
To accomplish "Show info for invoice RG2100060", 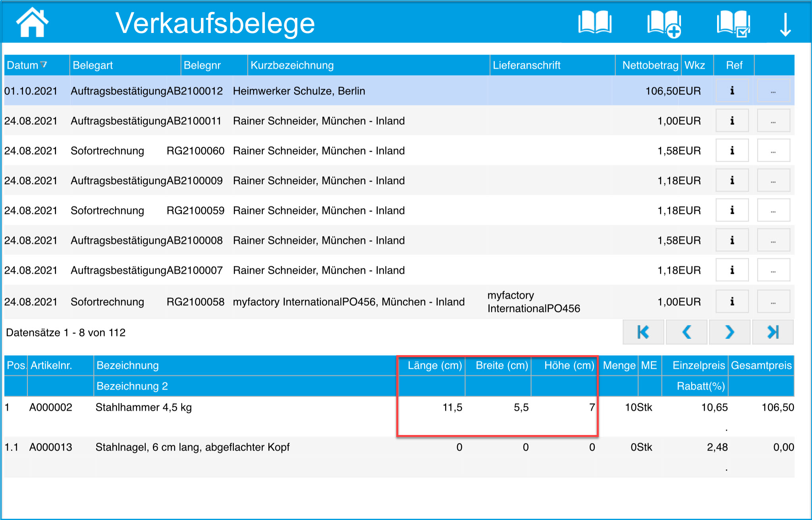I will [x=732, y=151].
